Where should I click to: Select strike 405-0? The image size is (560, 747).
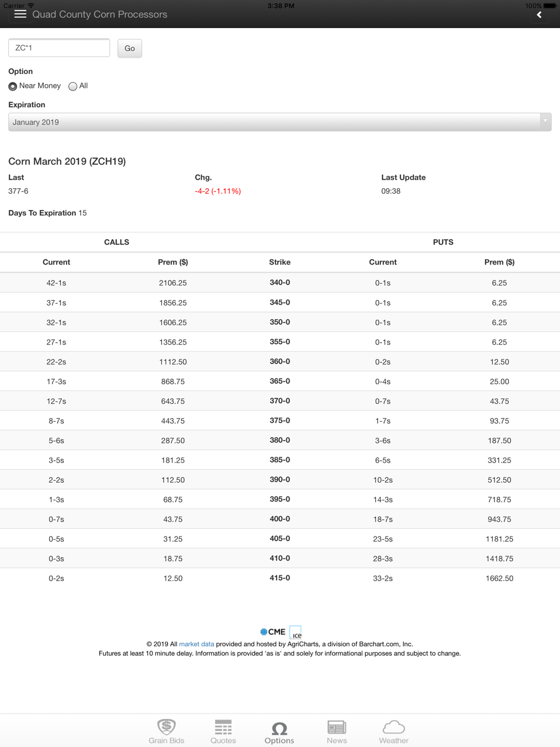(280, 538)
